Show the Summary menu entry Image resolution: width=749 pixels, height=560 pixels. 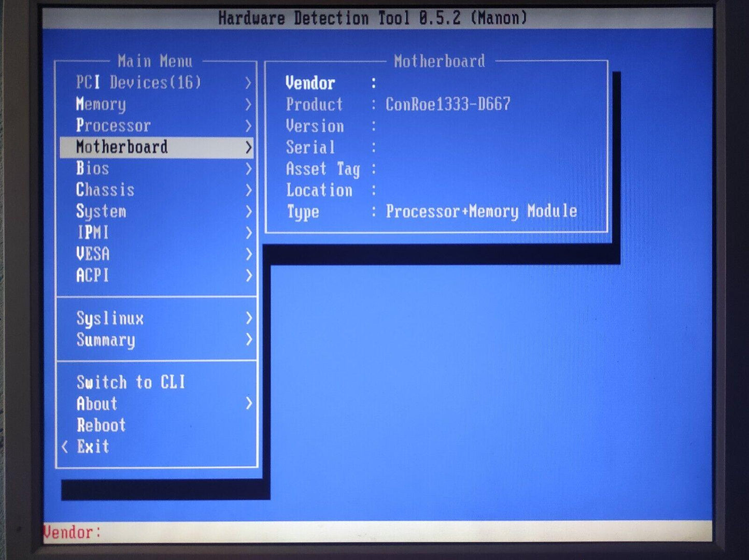(x=106, y=340)
